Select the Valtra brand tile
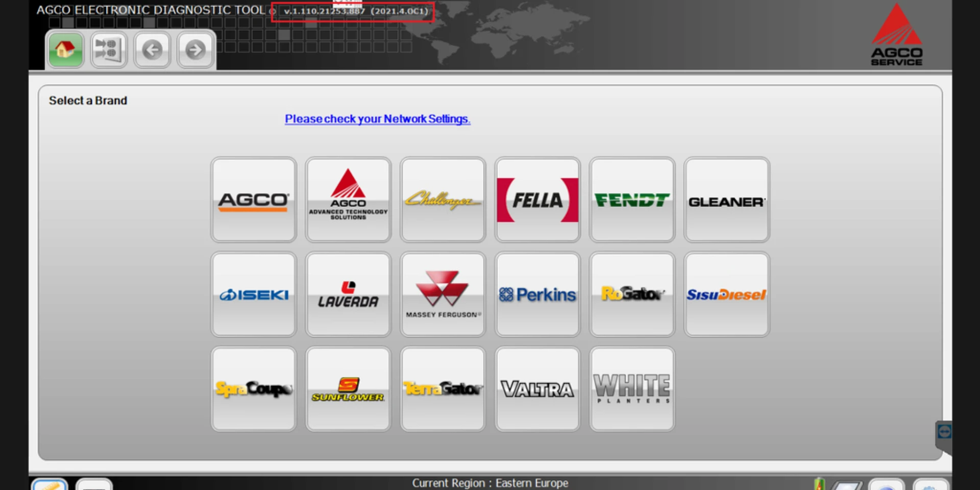 tap(537, 389)
